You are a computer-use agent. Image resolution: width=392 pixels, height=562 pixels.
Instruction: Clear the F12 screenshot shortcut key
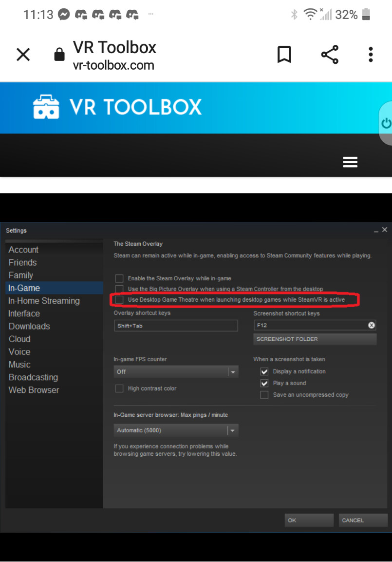pyautogui.click(x=371, y=325)
